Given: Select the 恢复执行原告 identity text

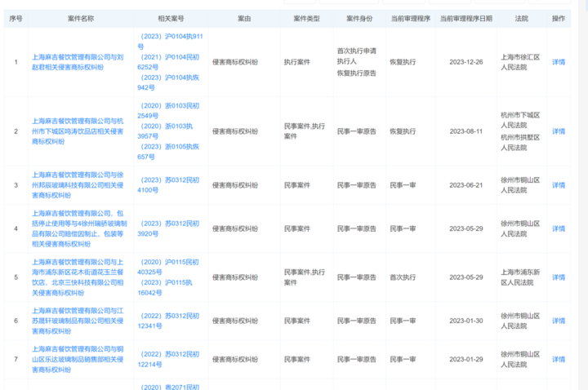Looking at the screenshot, I should [357, 73].
